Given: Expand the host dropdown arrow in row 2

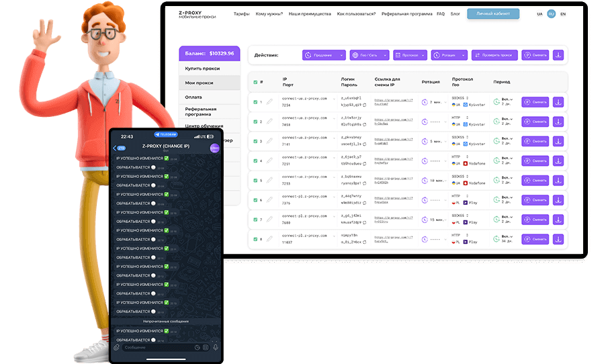Looking at the screenshot, I should (334, 118).
